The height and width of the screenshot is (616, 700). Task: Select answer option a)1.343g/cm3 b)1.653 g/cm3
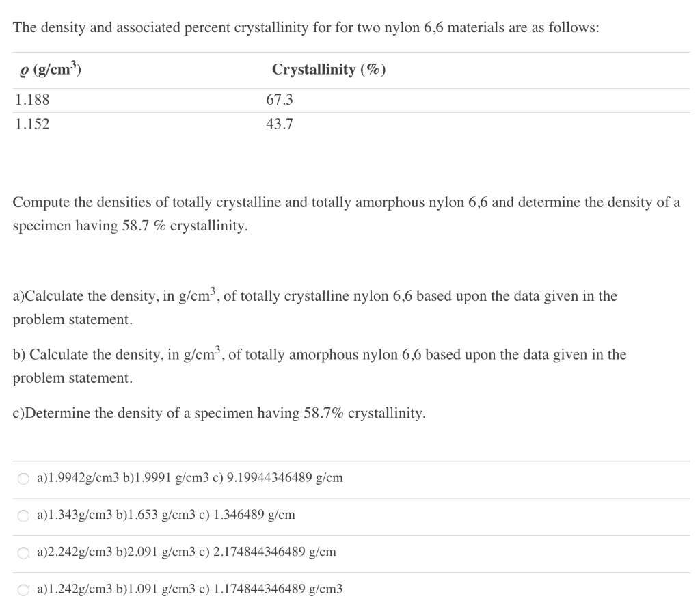tap(166, 515)
